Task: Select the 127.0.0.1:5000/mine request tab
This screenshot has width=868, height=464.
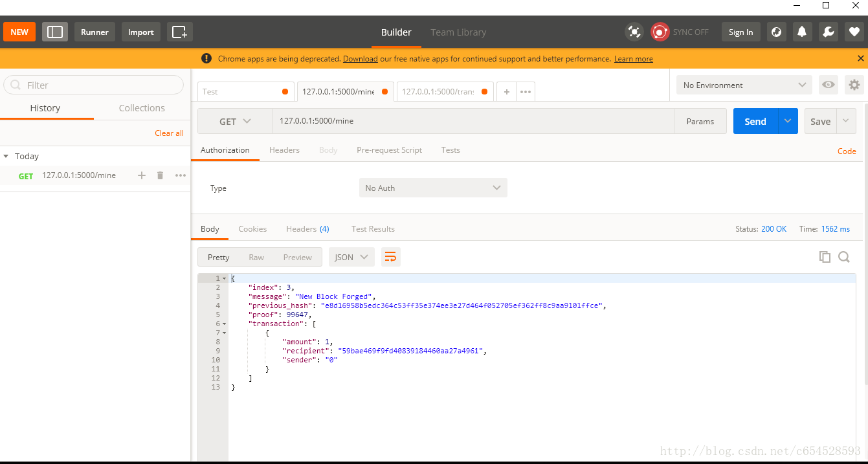Action: tap(345, 91)
